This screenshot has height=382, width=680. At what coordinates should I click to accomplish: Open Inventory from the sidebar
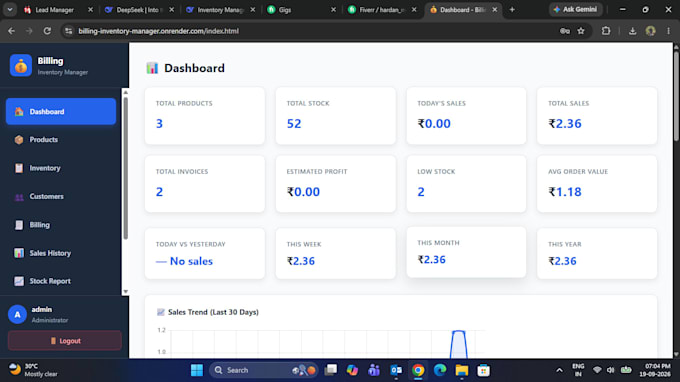click(61, 168)
